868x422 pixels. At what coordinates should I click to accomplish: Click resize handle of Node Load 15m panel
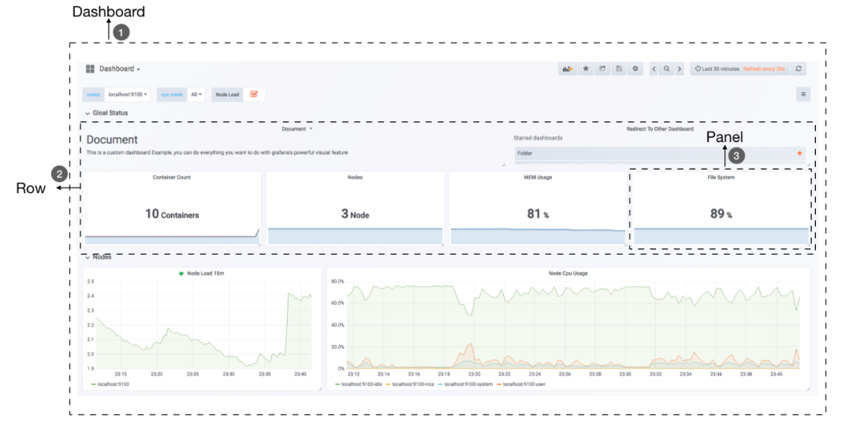click(319, 389)
